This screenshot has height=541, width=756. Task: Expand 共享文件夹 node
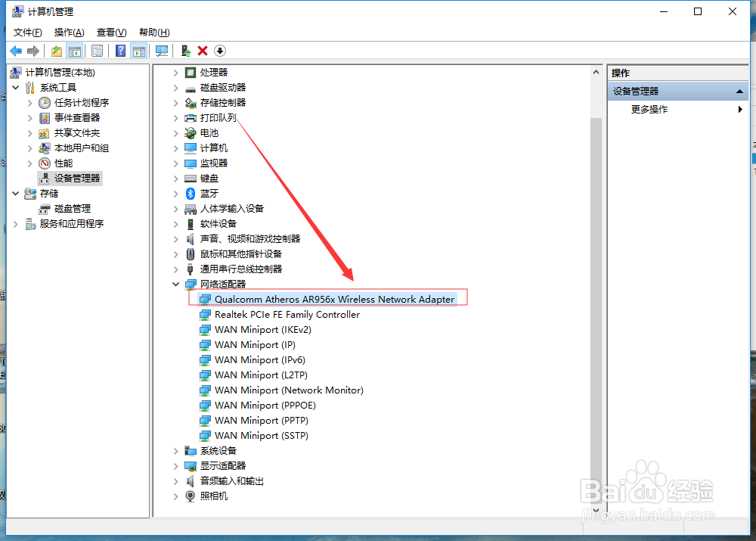point(30,133)
